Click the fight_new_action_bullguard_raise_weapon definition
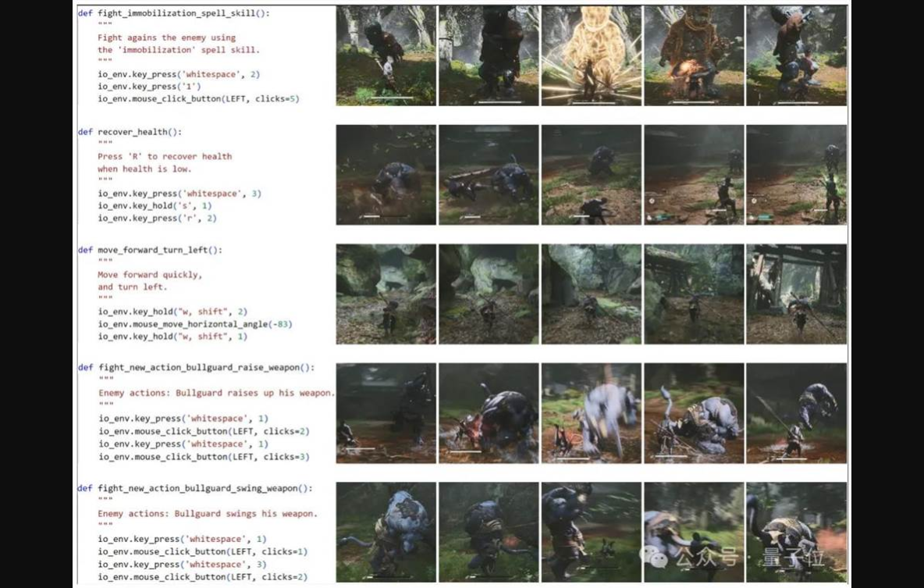 tap(196, 368)
